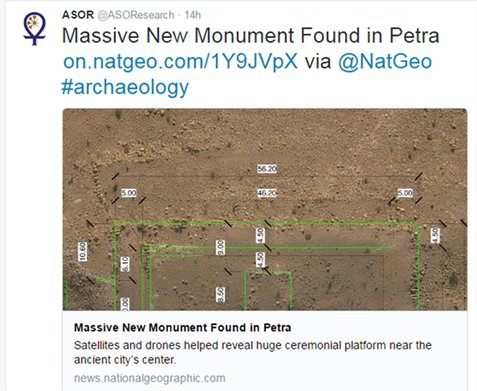The width and height of the screenshot is (477, 391).
Task: Open the @NatGeo mention
Action: tap(385, 61)
